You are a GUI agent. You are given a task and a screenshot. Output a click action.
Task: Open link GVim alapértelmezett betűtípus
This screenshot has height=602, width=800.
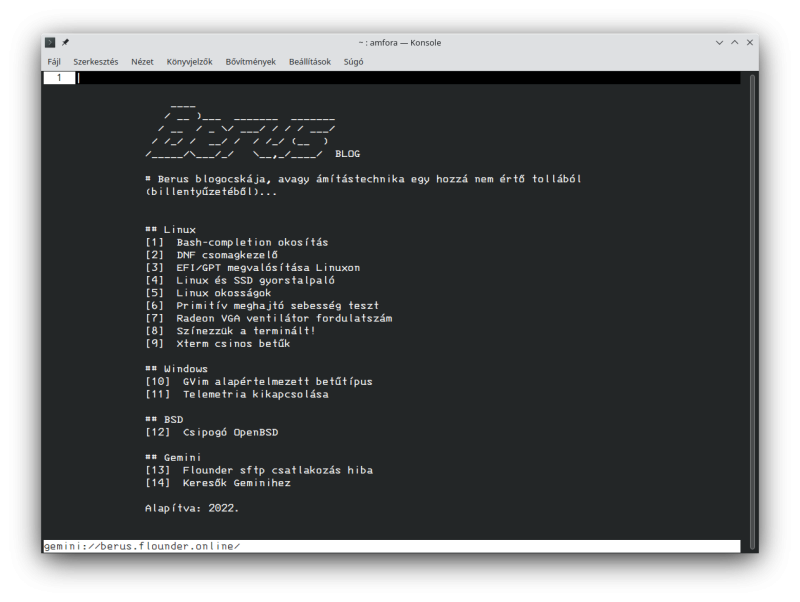[278, 382]
